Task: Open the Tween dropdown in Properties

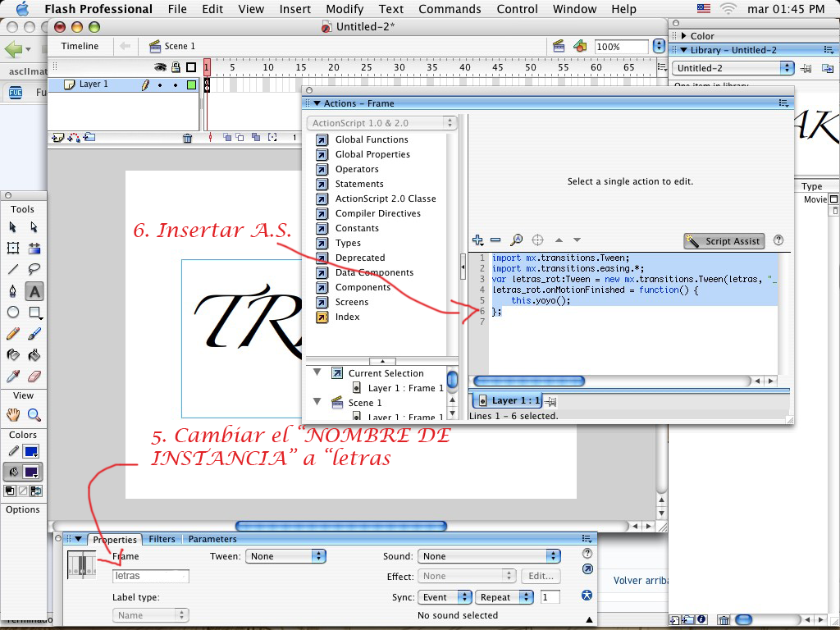Action: point(285,556)
